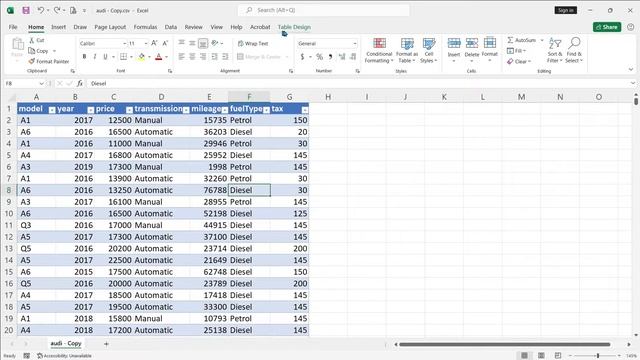Open the fuelType column filter dropdown
The width and height of the screenshot is (640, 360).
266,110
